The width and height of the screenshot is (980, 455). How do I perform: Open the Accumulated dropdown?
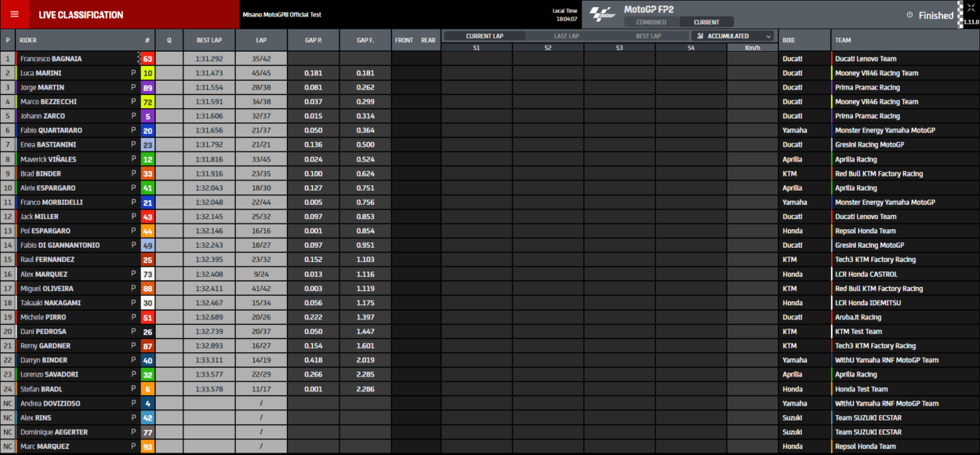coord(734,36)
